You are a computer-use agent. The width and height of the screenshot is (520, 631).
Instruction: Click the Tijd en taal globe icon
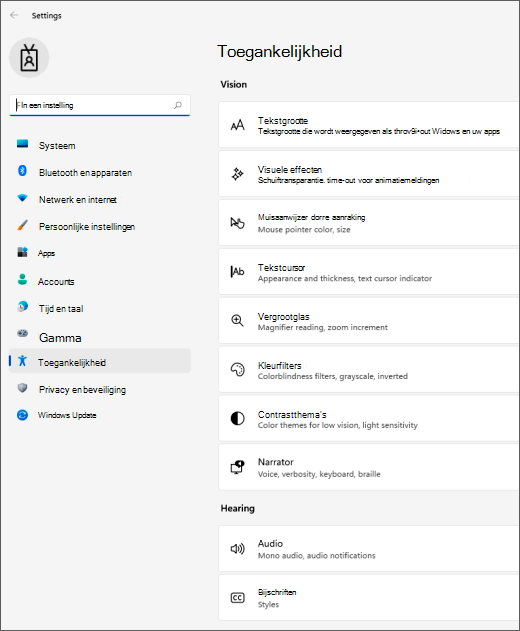tap(23, 307)
